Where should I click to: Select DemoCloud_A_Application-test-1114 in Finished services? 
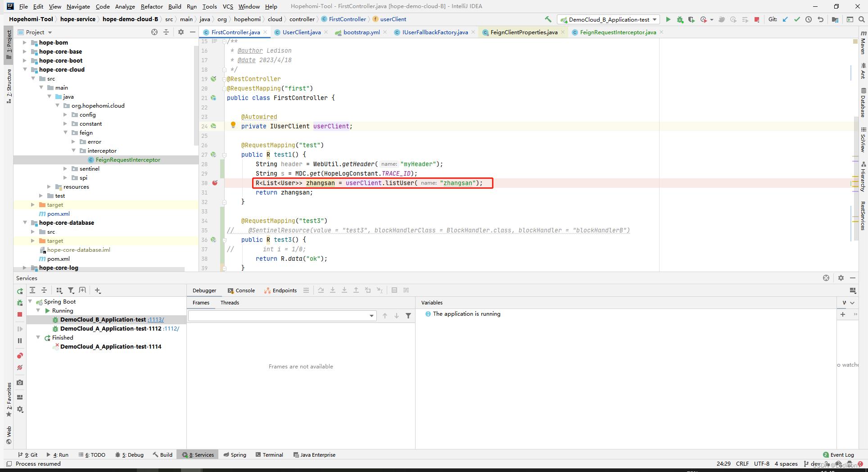111,346
